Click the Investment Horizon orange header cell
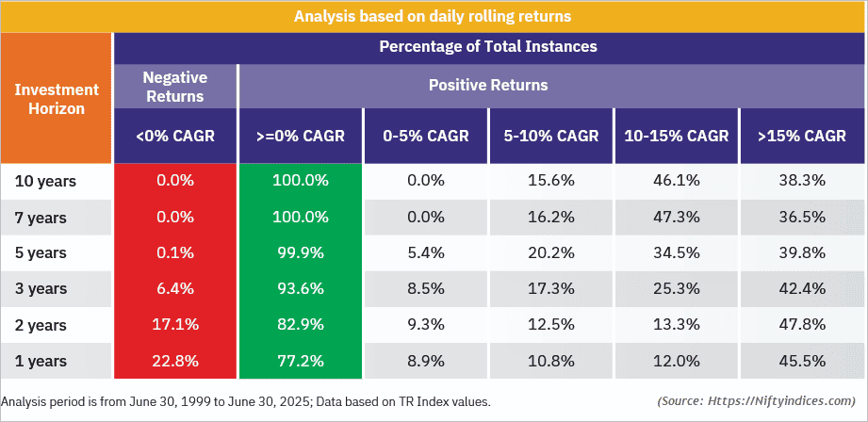Screen dimensions: 868x422 tap(57, 99)
